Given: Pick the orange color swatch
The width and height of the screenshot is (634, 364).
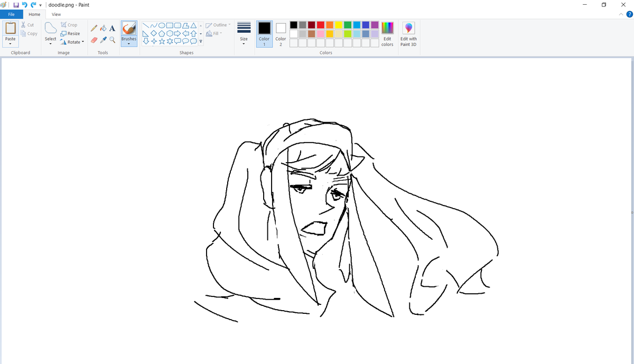Looking at the screenshot, I should tap(330, 25).
